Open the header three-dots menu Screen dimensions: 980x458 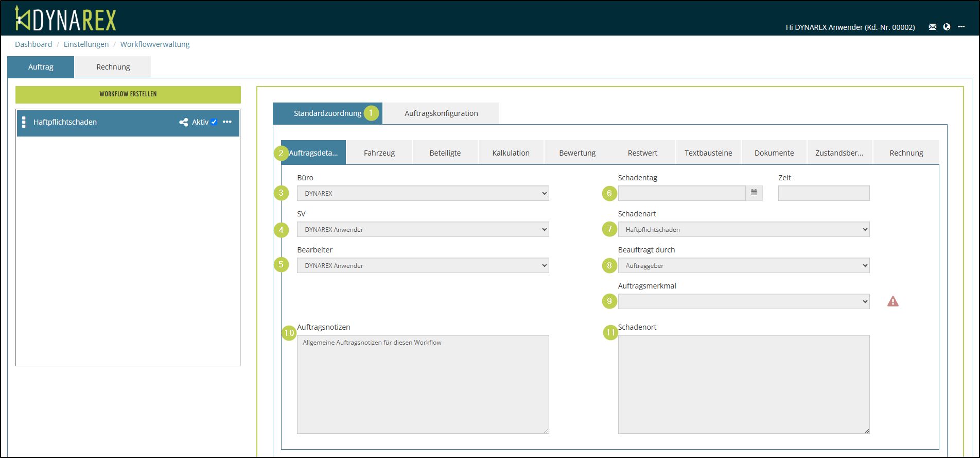961,27
